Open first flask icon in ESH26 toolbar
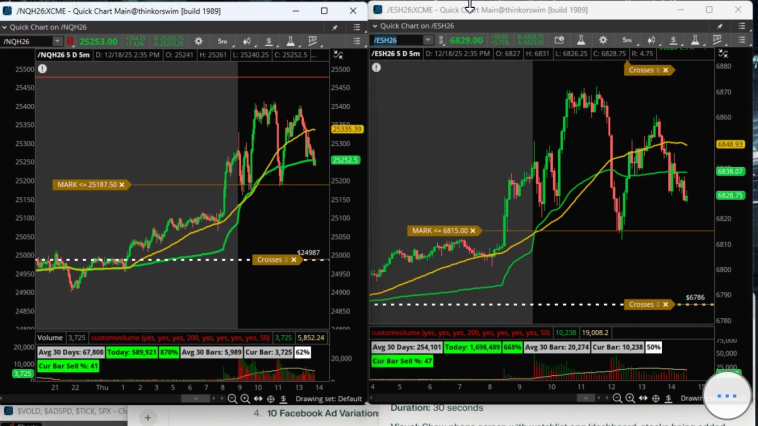758x426 pixels. tap(581, 40)
